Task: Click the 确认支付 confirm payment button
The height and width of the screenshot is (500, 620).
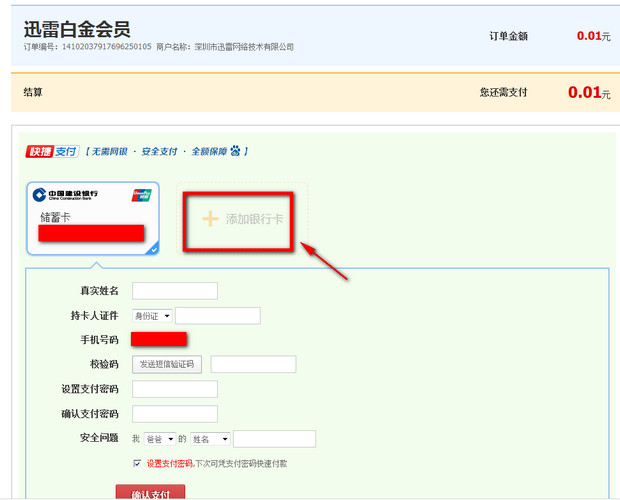Action: click(150, 493)
